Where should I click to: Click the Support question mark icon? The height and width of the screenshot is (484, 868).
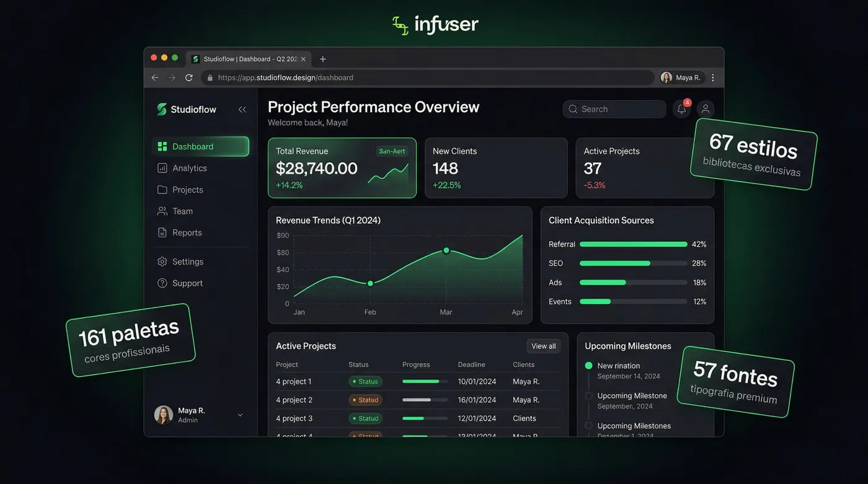[162, 283]
